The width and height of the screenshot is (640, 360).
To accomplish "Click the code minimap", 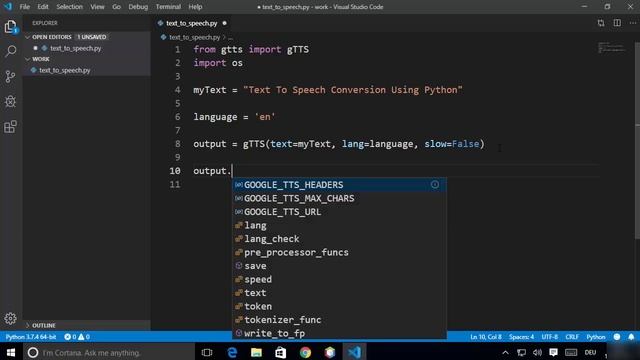I will 611,47.
